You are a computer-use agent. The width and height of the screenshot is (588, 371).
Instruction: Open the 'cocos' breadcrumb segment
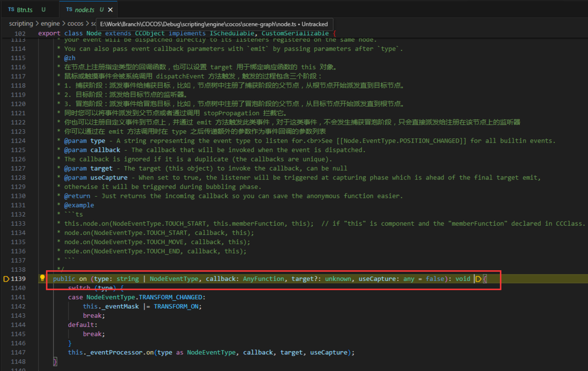(76, 24)
